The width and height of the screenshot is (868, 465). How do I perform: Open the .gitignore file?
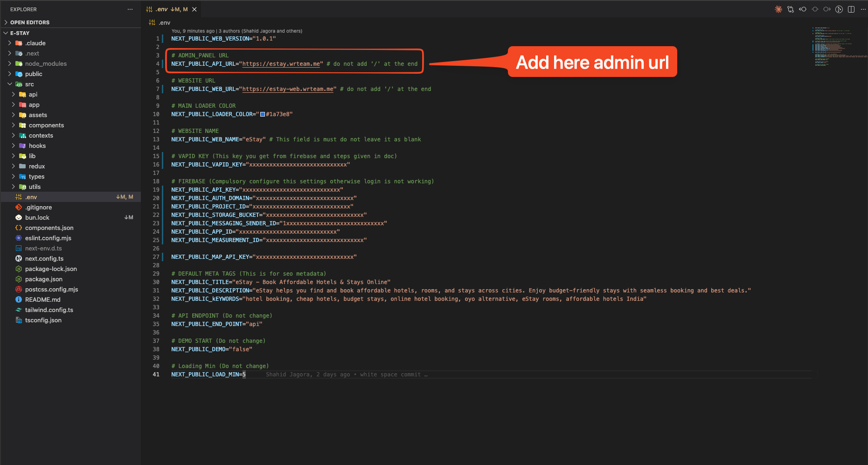click(39, 207)
